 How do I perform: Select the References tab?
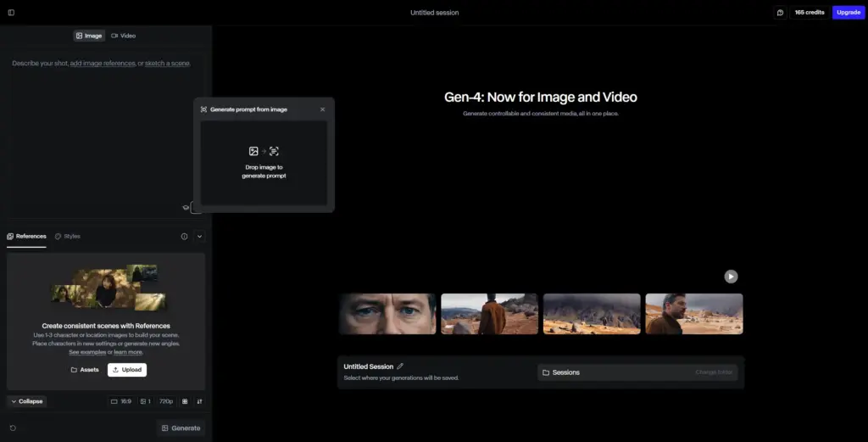[x=26, y=236]
